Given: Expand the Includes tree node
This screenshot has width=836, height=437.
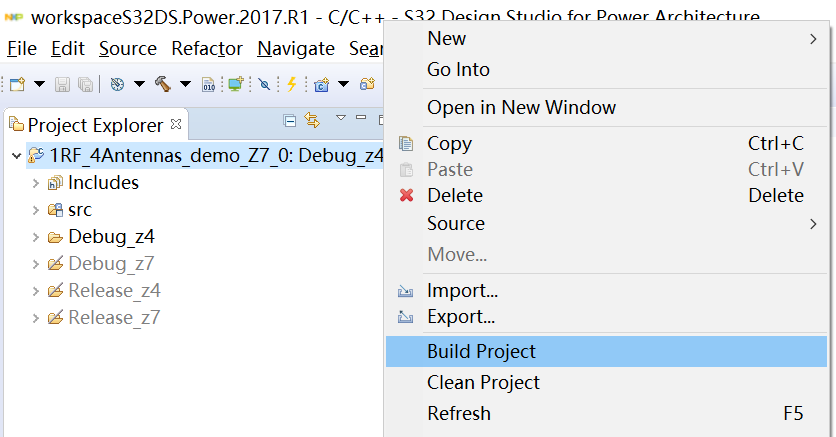Looking at the screenshot, I should click(36, 183).
